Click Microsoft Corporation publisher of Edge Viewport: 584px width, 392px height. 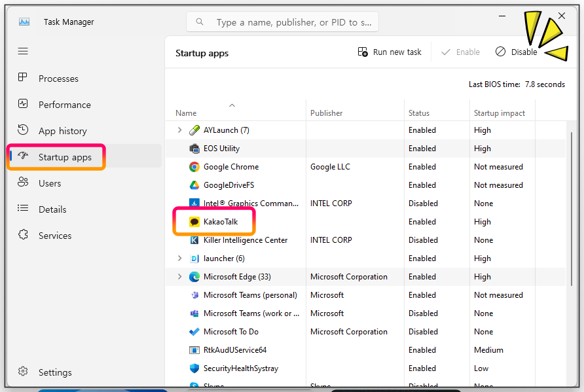[348, 277]
